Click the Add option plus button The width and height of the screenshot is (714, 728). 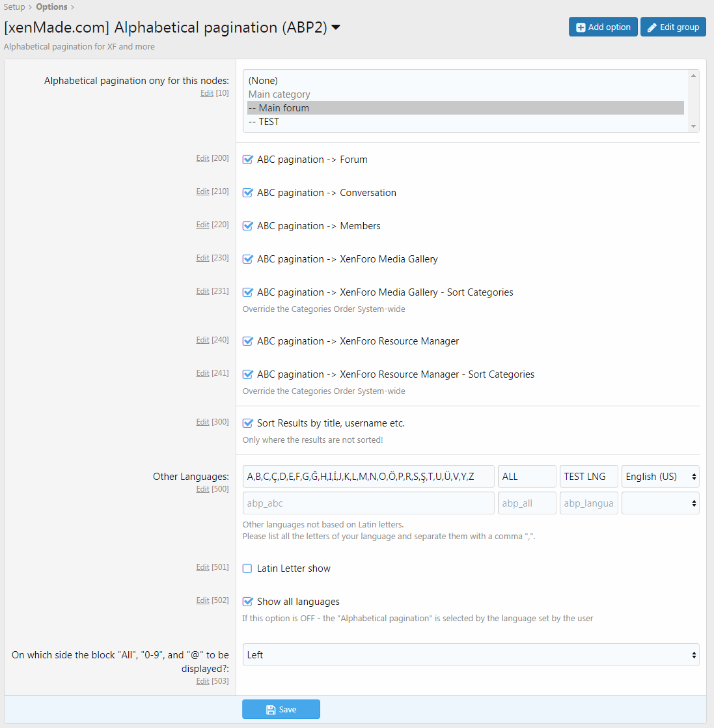click(603, 27)
